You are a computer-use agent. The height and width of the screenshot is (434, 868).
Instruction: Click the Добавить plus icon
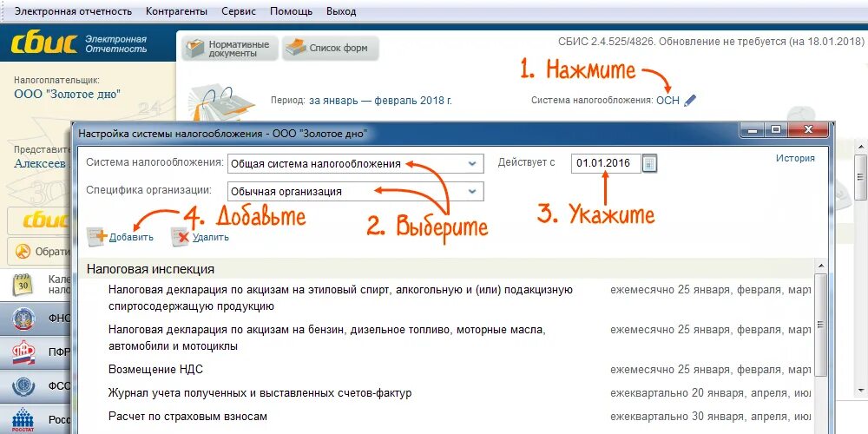click(x=97, y=237)
